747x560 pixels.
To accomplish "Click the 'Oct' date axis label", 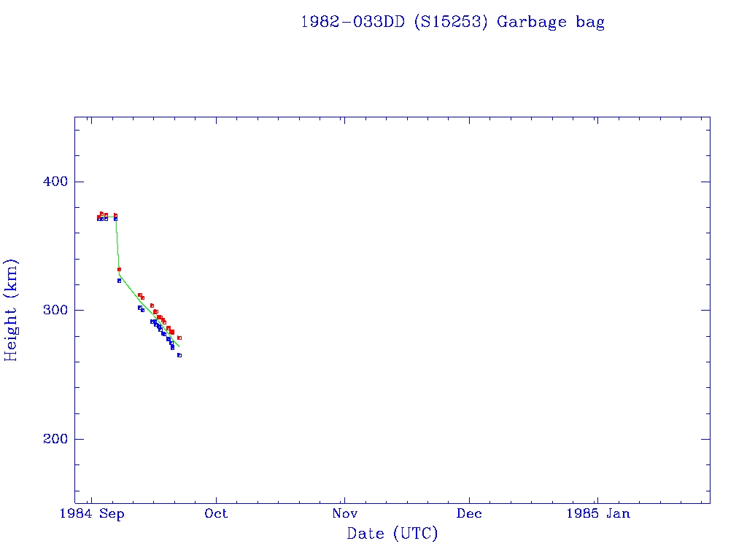I will [216, 514].
